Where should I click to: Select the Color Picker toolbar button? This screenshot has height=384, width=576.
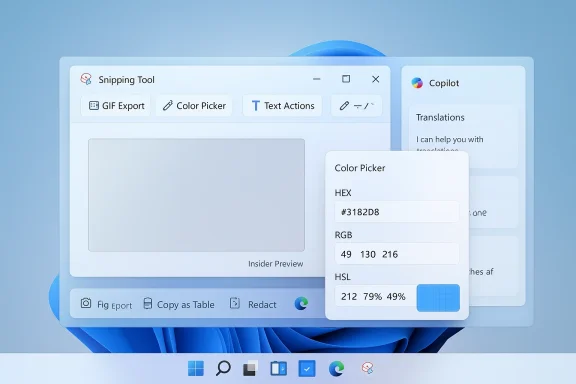click(194, 106)
